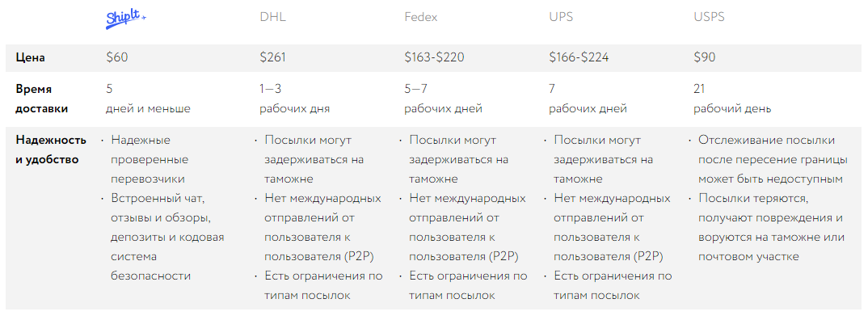
Task: Click the '21 рабочий день' USPS delivery time
Action: [732, 99]
